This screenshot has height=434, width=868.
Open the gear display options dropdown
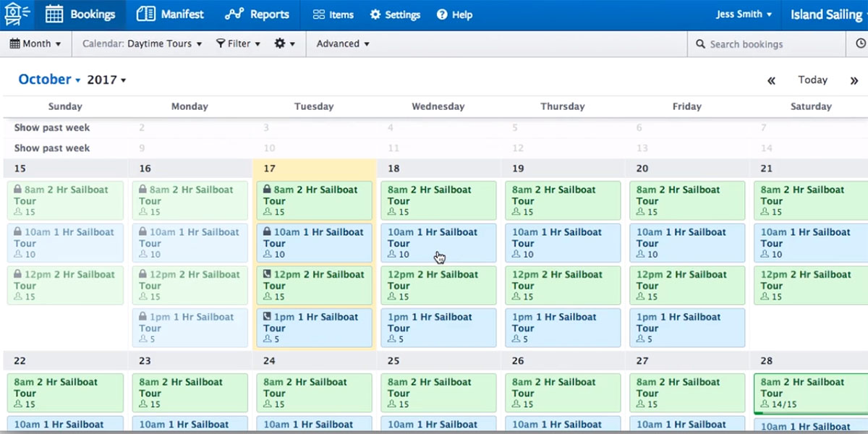(284, 44)
